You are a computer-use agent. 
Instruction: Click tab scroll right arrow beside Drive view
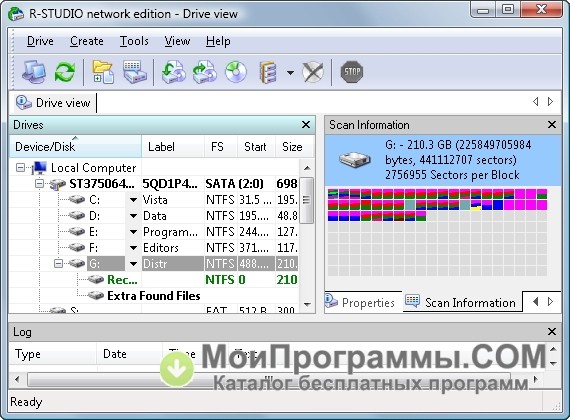tap(550, 101)
